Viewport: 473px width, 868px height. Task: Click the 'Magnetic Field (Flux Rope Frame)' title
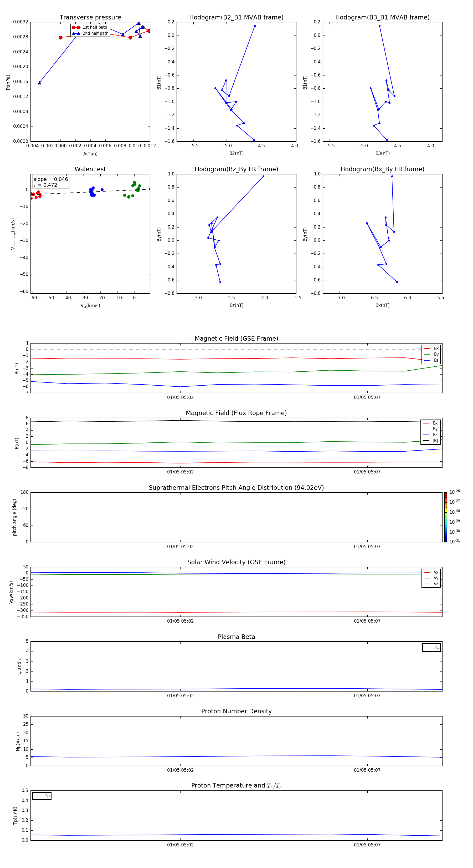pyautogui.click(x=236, y=413)
